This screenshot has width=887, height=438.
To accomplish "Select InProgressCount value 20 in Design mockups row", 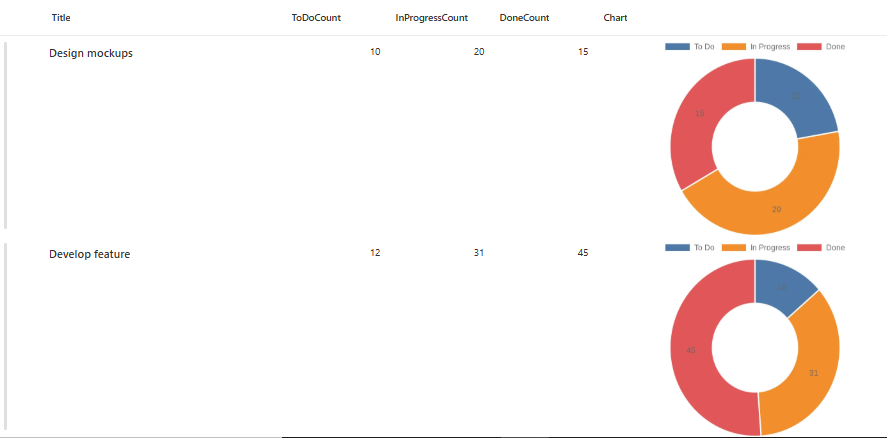I will coord(479,52).
